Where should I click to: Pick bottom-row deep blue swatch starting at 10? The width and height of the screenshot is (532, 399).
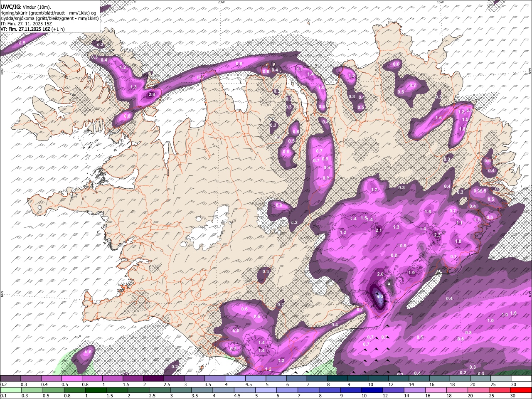pos(372,390)
